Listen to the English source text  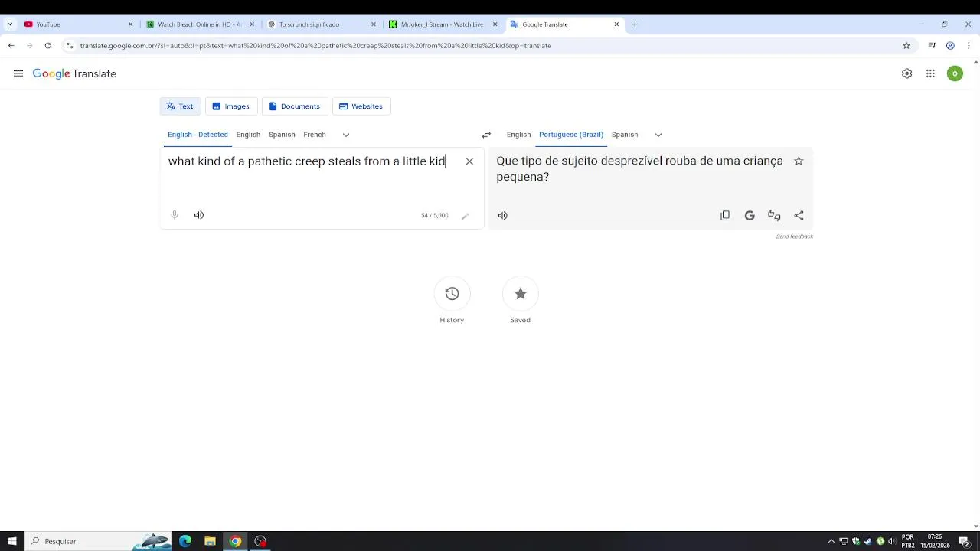199,215
